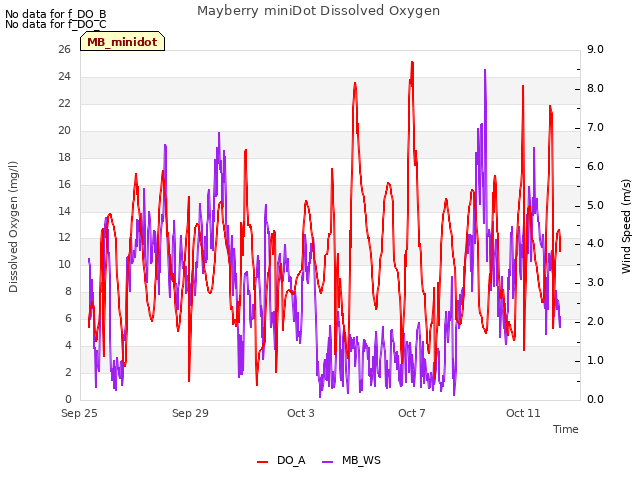The height and width of the screenshot is (480, 640).
Task: Click the 2 left y-axis tick label
Action: click(68, 372)
